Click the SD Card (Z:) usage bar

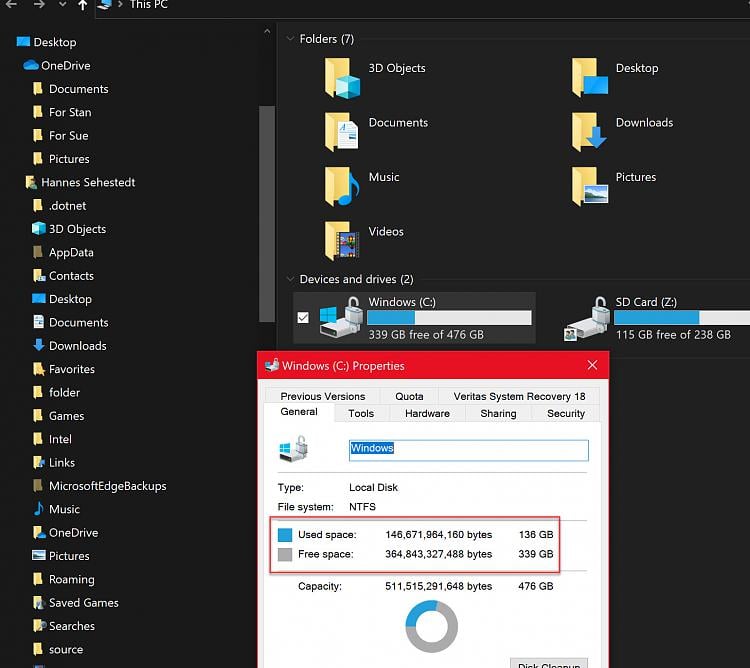point(682,318)
